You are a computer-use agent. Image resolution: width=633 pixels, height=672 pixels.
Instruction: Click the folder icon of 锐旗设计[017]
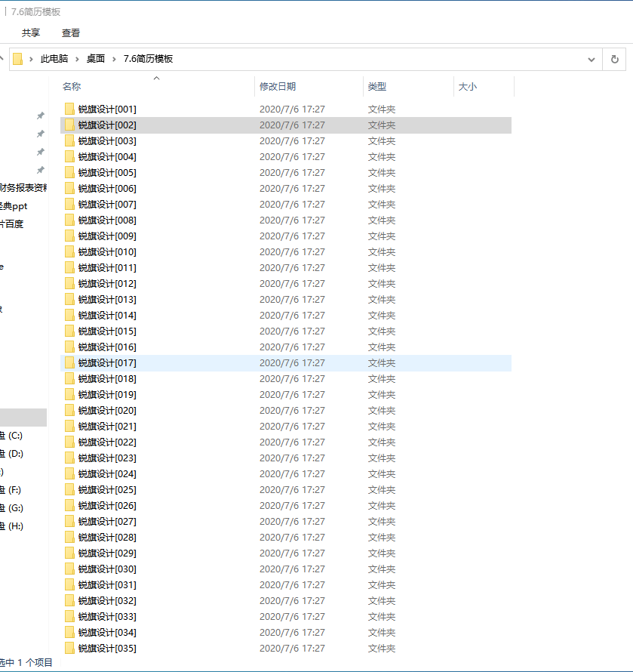click(x=69, y=363)
